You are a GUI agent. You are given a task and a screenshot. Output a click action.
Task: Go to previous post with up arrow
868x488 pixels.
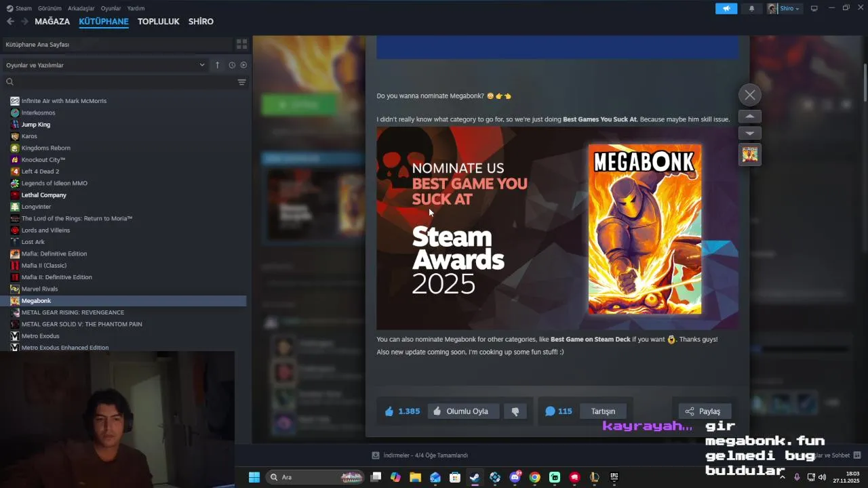pos(749,117)
